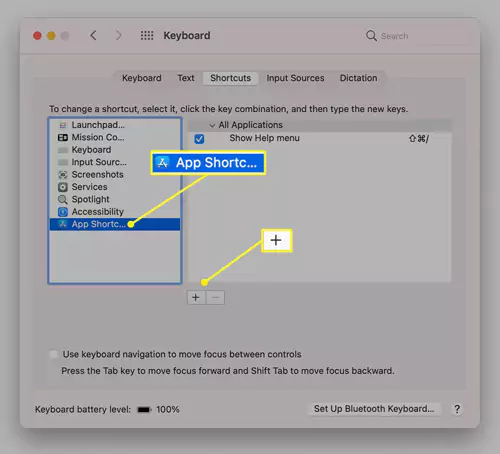The image size is (500, 454).
Task: Click the App Shortcuts row icon
Action: (x=63, y=224)
